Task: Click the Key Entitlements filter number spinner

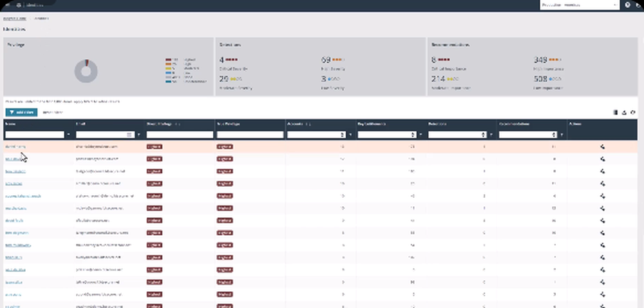Action: point(413,135)
